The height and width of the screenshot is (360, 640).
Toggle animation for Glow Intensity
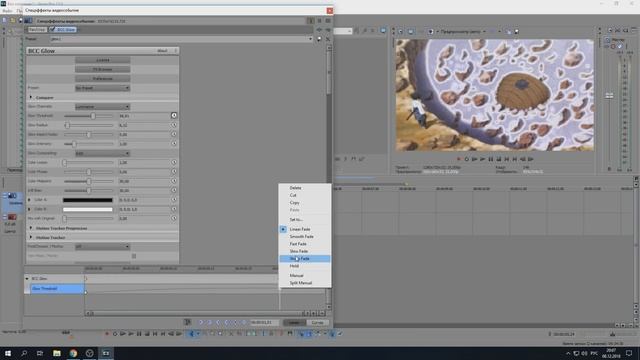(x=174, y=144)
